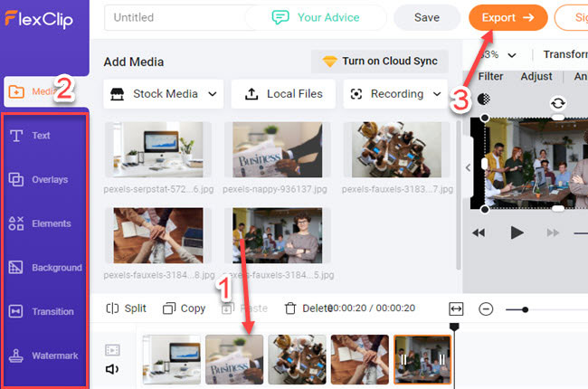Upload from Local Files
The width and height of the screenshot is (588, 389).
(283, 94)
